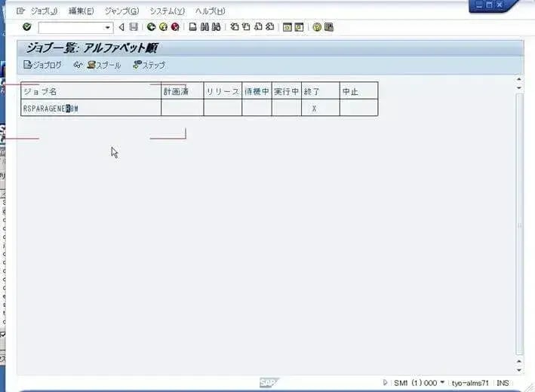Open the システム(Y) menu
The width and height of the screenshot is (535, 392).
click(167, 11)
